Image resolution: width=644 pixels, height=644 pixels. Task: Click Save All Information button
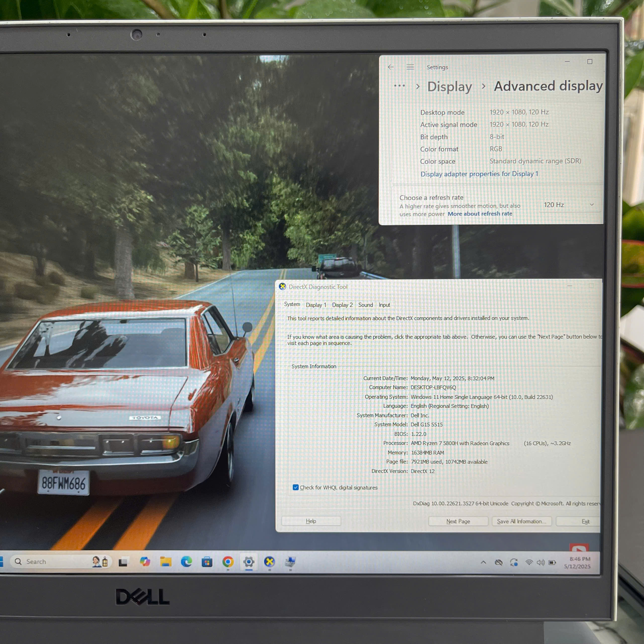pos(522,521)
